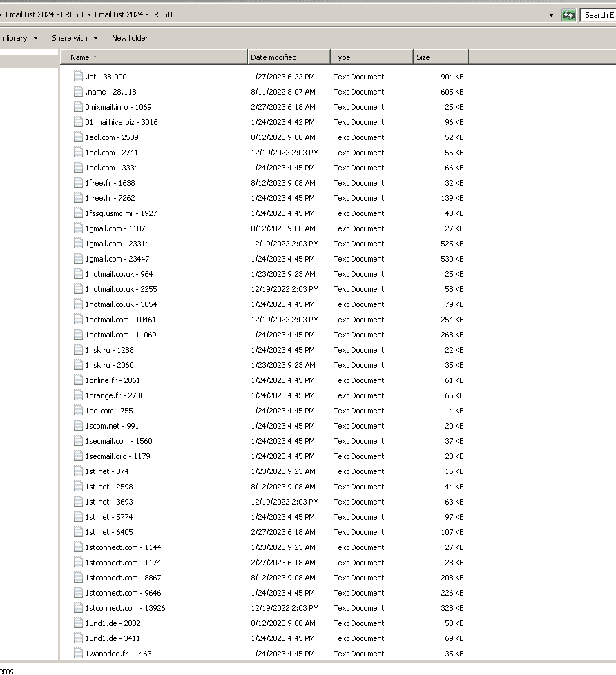Select file name 1st.net - 5774

tap(109, 517)
